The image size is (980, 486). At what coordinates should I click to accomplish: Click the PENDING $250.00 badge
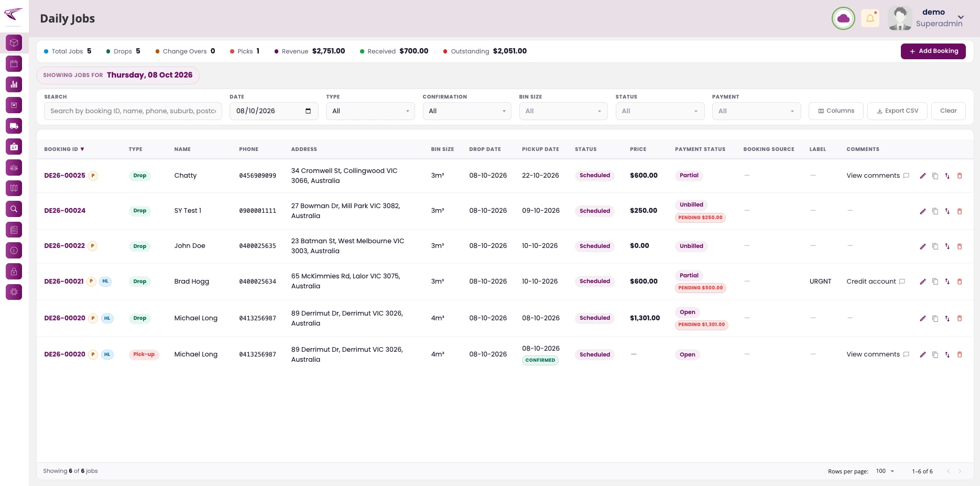tap(700, 218)
